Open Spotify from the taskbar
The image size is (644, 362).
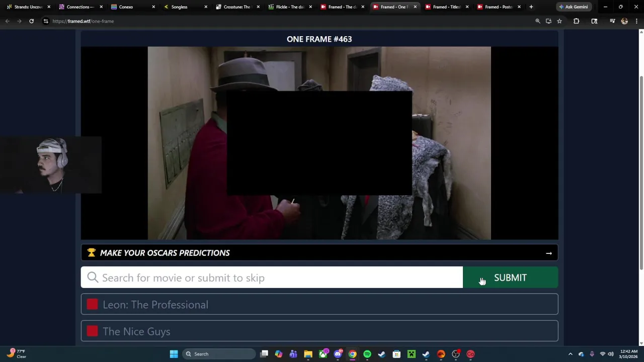coord(367,354)
